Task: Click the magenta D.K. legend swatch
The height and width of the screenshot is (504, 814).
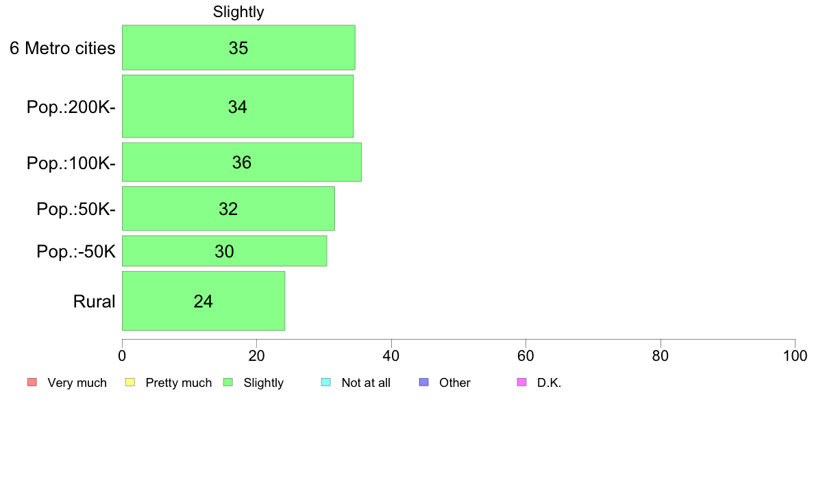Action: [521, 383]
